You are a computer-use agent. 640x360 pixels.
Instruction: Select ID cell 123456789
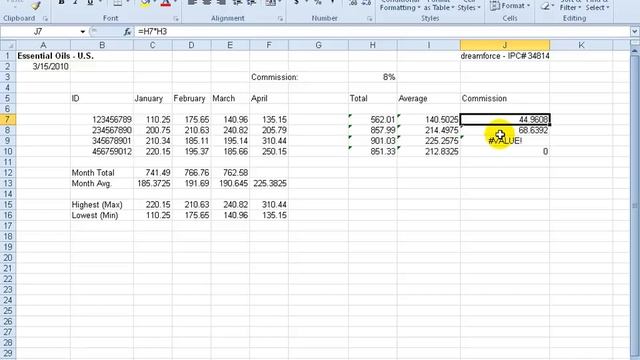coord(102,120)
